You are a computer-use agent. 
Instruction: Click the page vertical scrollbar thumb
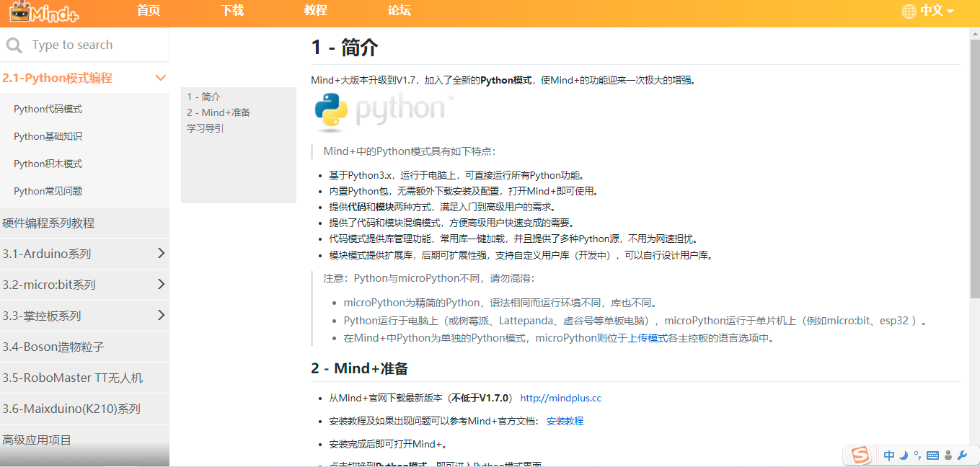coord(975,169)
